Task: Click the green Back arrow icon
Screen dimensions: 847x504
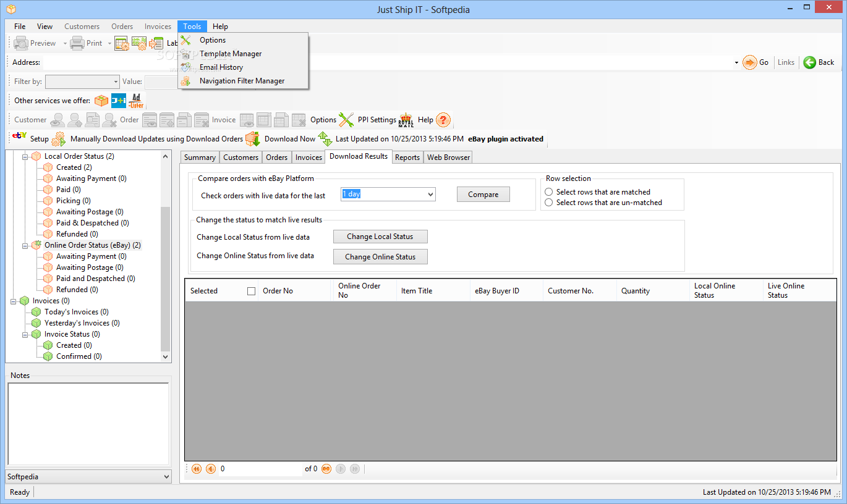Action: [810, 62]
